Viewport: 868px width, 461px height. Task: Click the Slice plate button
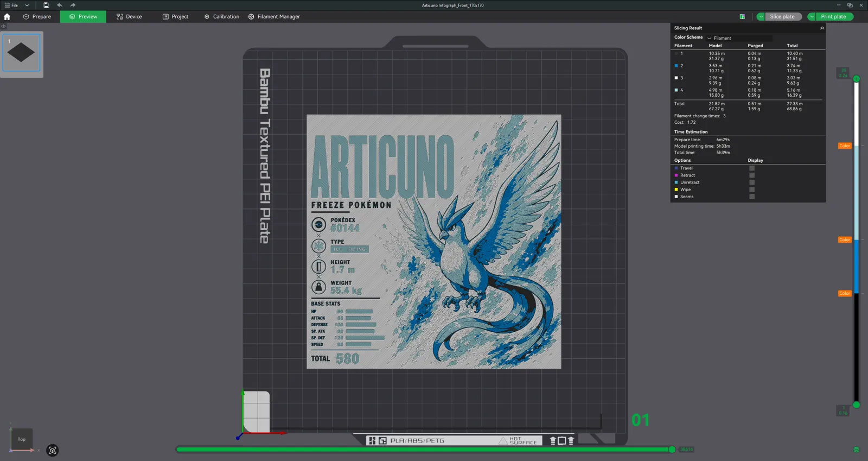click(782, 17)
